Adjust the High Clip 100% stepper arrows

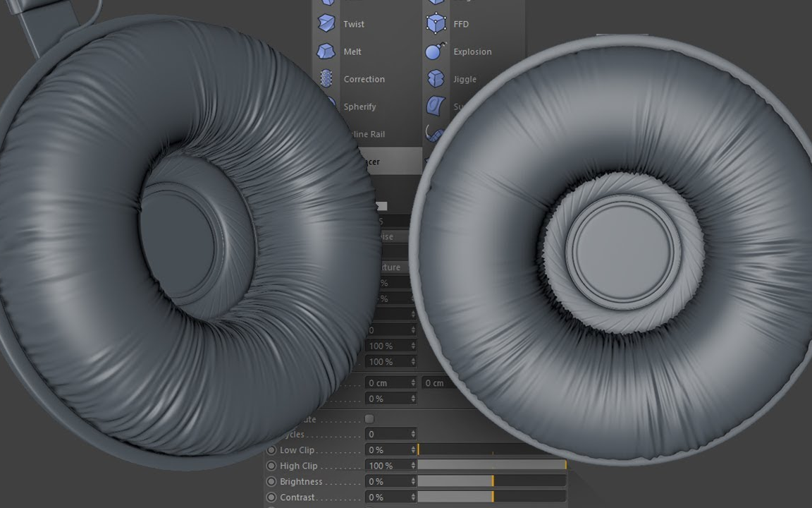[x=413, y=466]
